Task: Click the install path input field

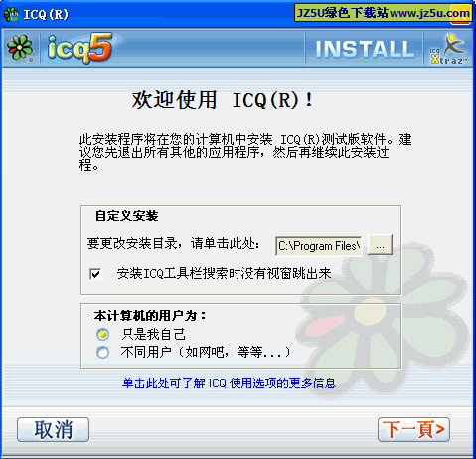Action: tap(319, 246)
